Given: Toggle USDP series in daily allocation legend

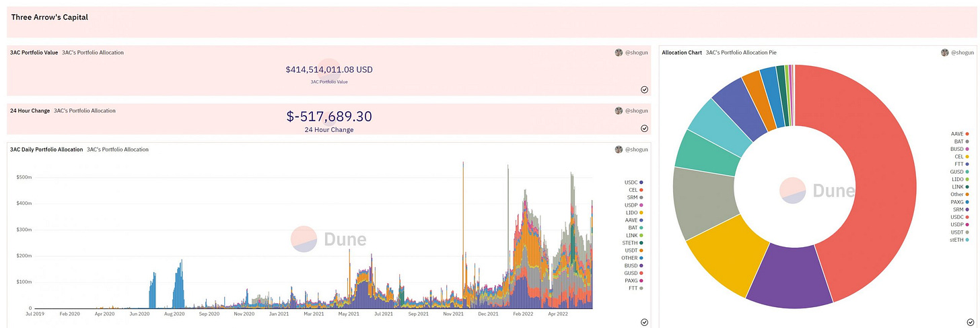Looking at the screenshot, I should coord(634,205).
